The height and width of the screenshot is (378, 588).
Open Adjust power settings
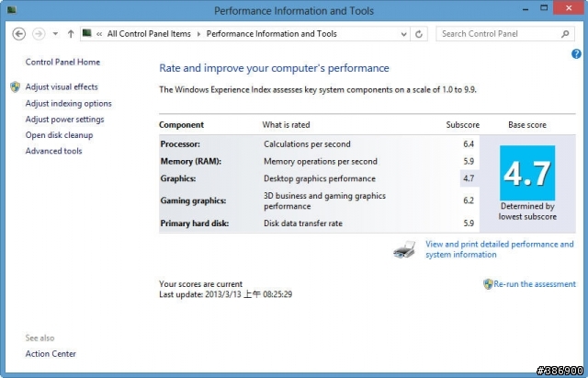point(64,119)
